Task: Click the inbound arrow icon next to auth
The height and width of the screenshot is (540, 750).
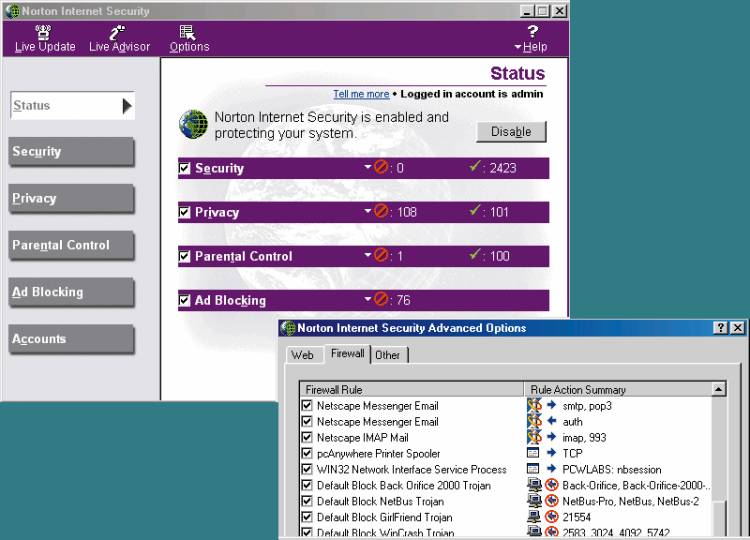Action: pyautogui.click(x=551, y=421)
